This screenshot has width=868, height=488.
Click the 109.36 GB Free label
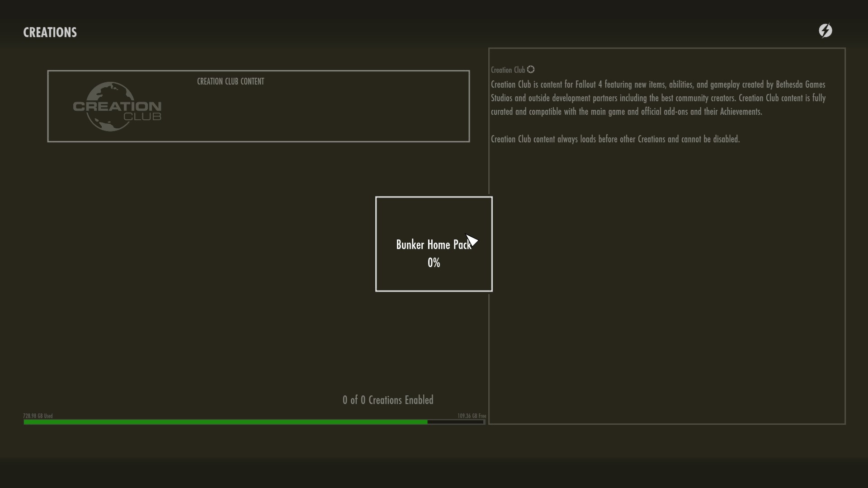472,416
